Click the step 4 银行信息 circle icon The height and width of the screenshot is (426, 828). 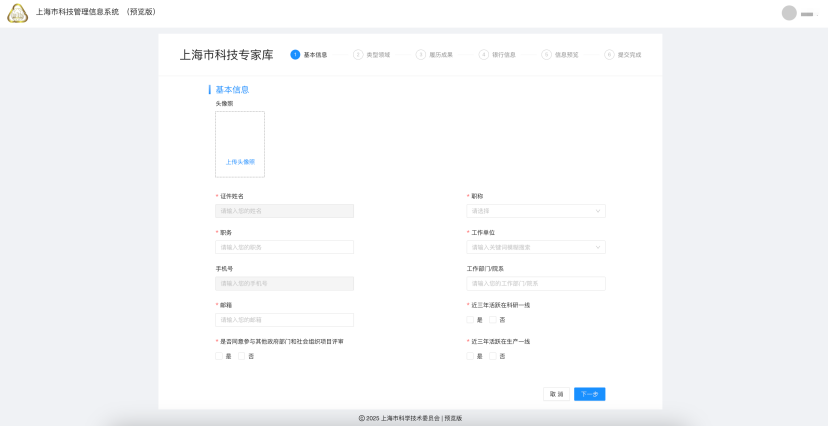484,55
